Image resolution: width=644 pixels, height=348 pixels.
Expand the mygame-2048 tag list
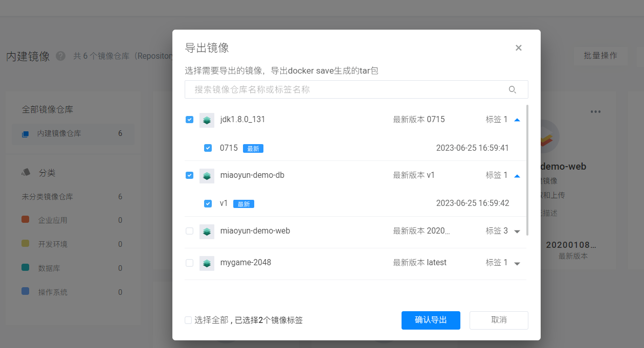(x=517, y=263)
